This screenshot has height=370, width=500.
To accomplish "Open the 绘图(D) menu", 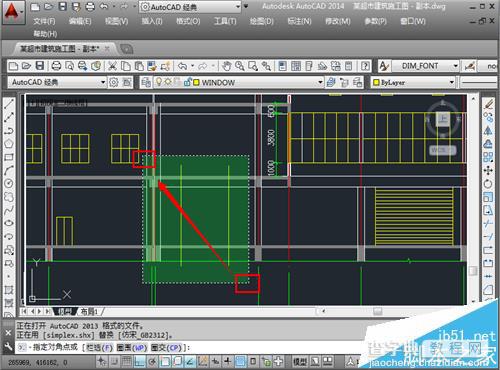I will pyautogui.click(x=262, y=21).
